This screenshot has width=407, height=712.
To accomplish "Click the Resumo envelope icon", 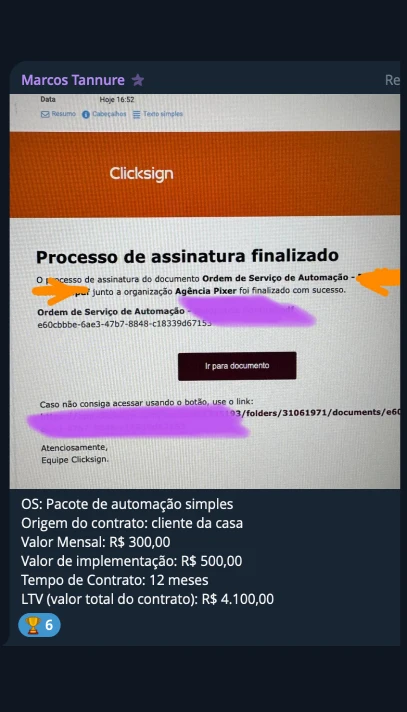I will coord(45,114).
